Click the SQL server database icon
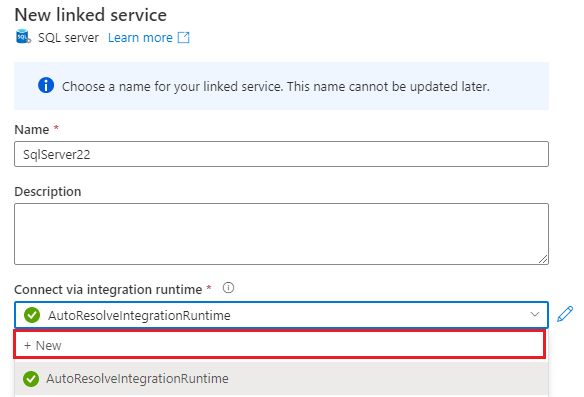584x397 pixels. tap(23, 37)
